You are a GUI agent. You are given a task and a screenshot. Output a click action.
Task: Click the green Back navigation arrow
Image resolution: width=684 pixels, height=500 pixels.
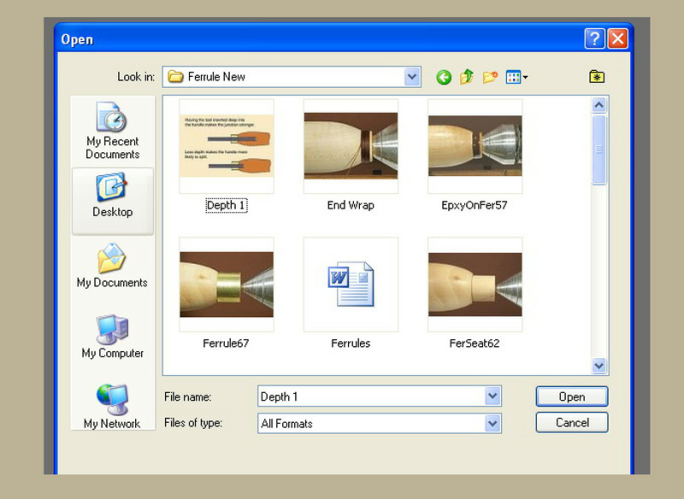point(444,77)
